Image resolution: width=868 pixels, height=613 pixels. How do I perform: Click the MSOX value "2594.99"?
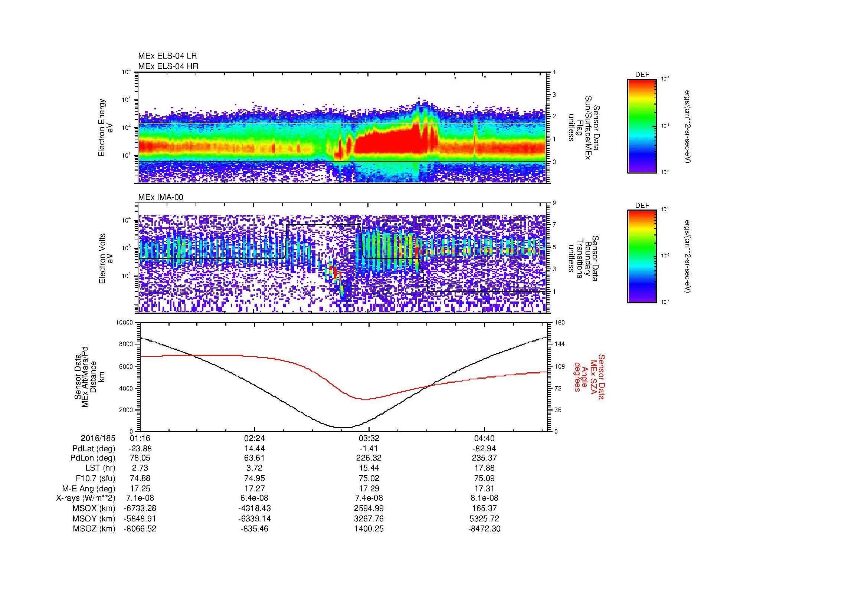pos(369,508)
